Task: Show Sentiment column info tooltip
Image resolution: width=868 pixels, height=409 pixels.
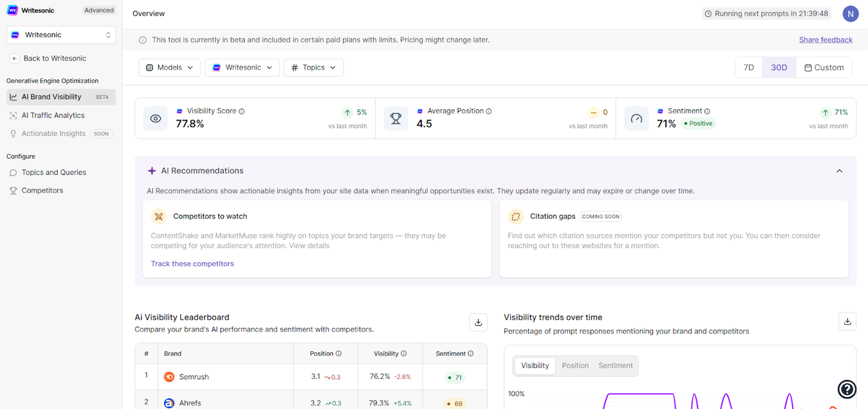Action: click(x=471, y=353)
